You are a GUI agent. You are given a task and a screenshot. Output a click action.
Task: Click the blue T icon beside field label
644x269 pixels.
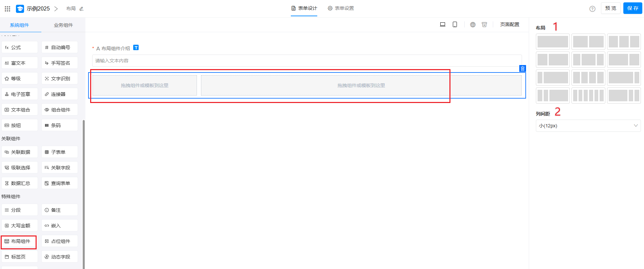pyautogui.click(x=136, y=48)
